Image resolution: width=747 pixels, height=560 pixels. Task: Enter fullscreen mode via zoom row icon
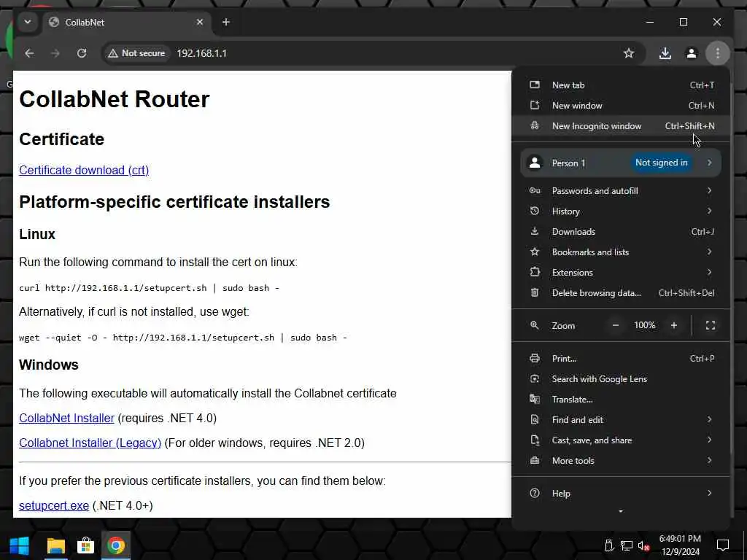click(711, 325)
